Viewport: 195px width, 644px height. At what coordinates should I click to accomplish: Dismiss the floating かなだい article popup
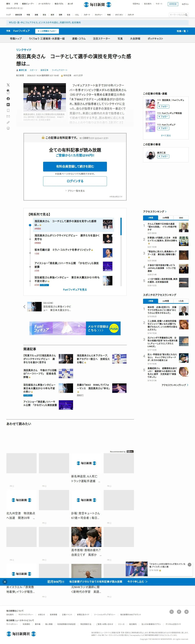(x=190, y=564)
